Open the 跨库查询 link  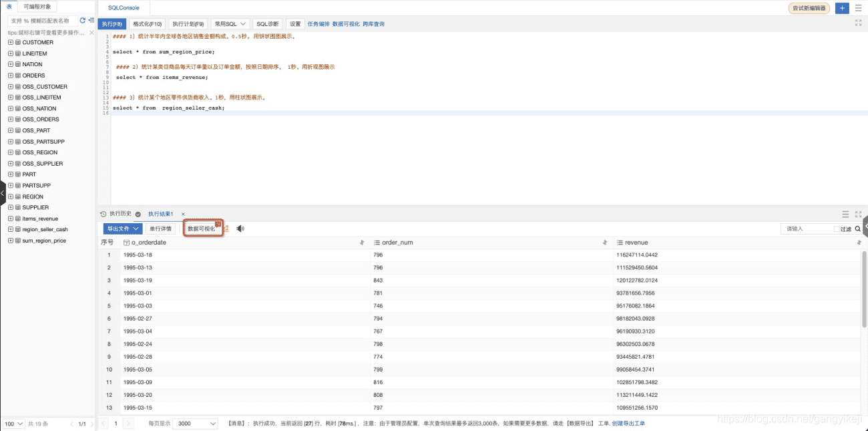tap(374, 23)
